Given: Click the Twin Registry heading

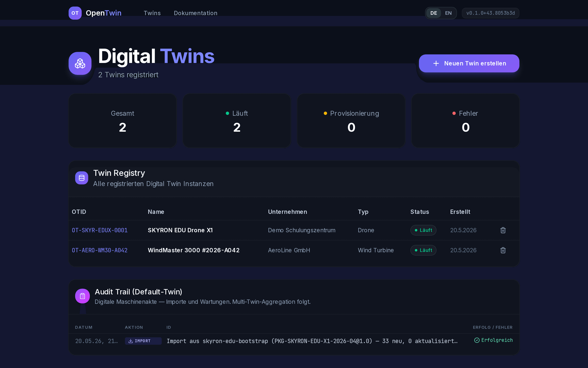Looking at the screenshot, I should tap(119, 173).
